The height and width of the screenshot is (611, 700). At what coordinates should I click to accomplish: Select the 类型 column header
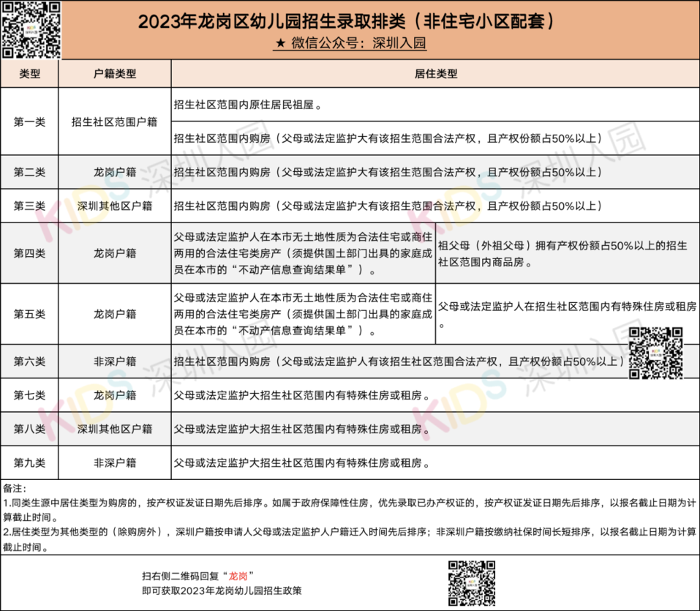coord(29,74)
